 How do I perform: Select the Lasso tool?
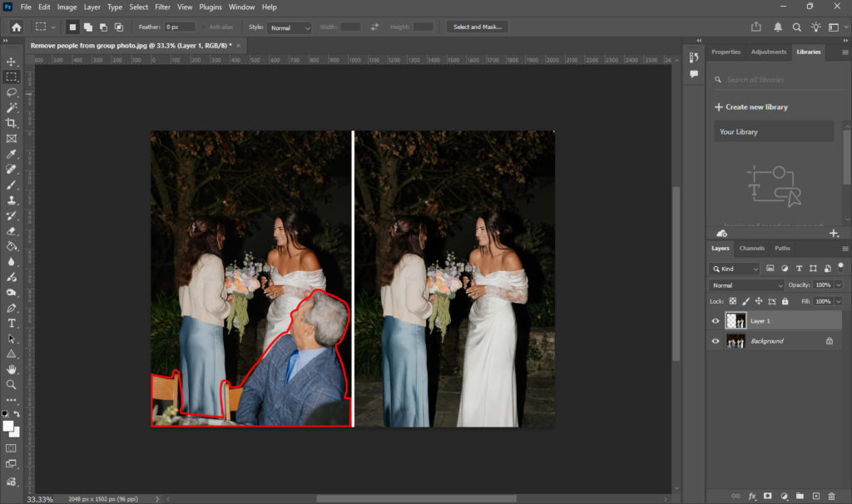(12, 92)
